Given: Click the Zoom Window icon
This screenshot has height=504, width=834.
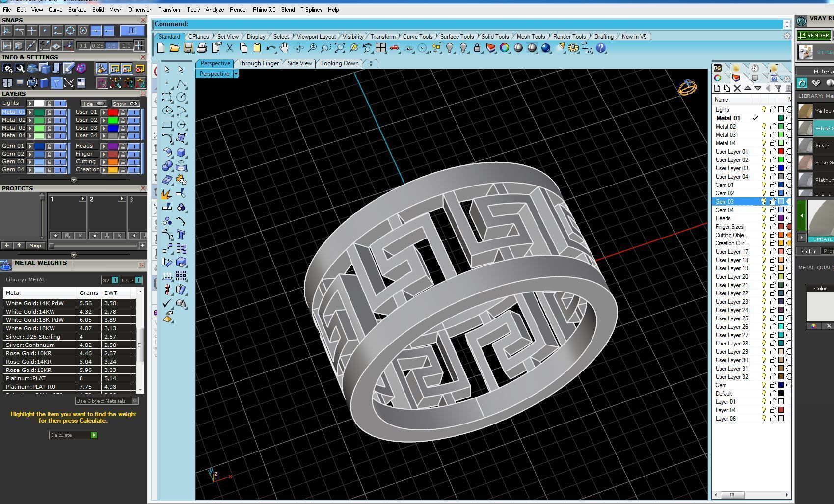Looking at the screenshot, I should click(325, 48).
